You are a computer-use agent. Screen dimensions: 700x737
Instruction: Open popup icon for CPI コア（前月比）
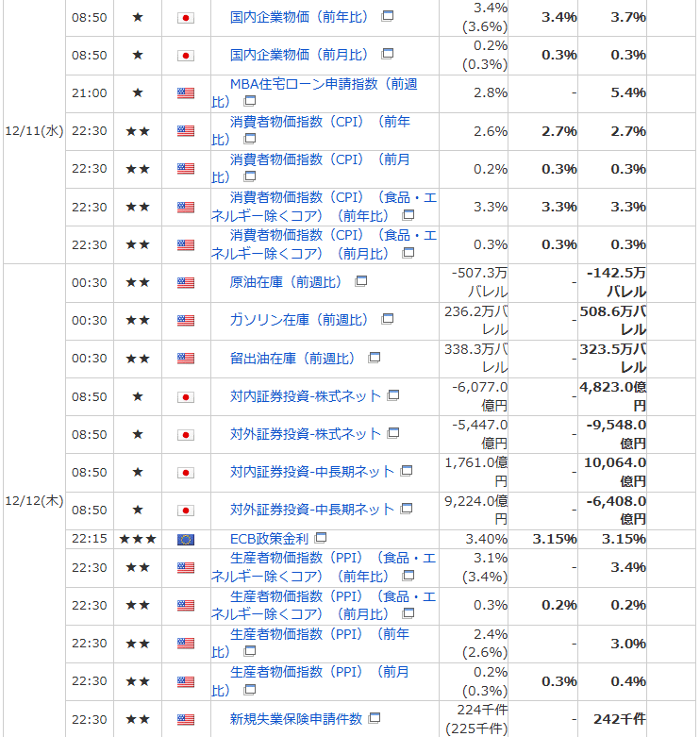coord(408,253)
